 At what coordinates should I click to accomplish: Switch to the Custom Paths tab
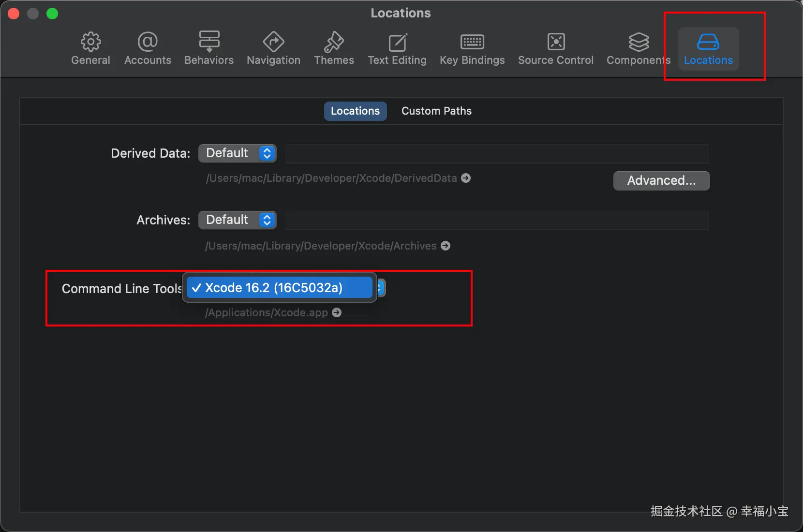436,111
